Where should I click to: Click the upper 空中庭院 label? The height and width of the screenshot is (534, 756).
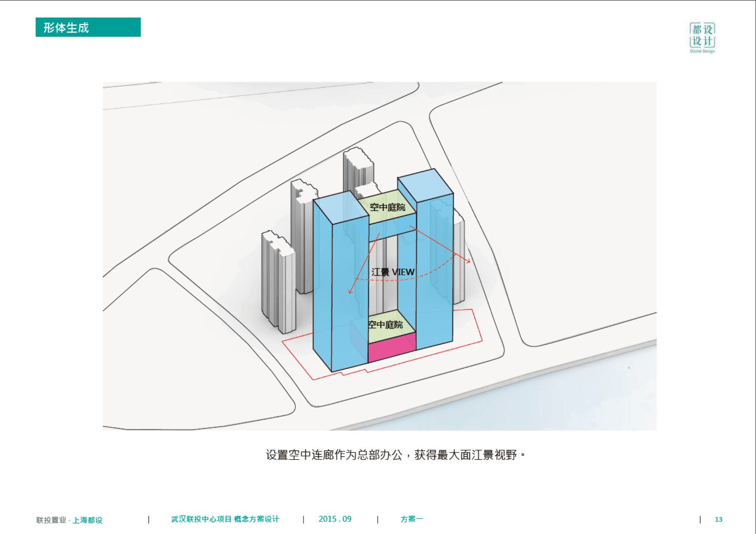point(387,207)
